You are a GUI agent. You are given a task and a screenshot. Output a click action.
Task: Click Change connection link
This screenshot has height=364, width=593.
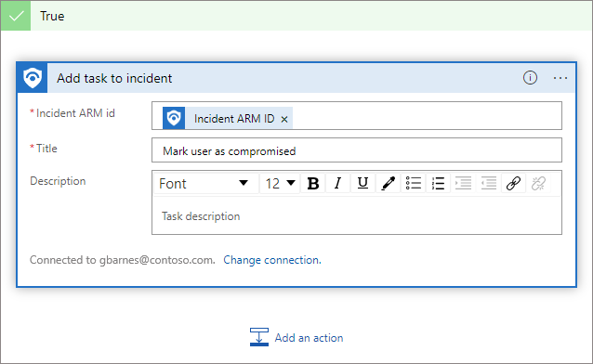(x=272, y=260)
